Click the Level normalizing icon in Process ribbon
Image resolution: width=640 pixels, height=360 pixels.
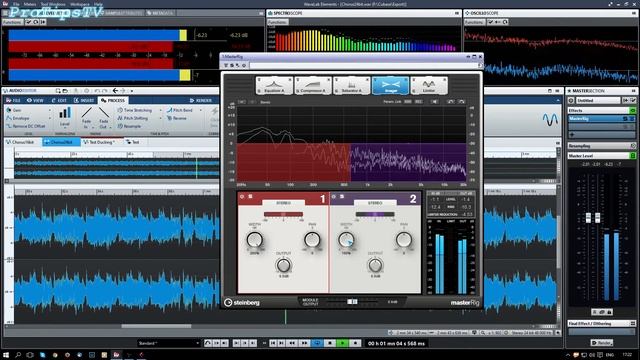tap(64, 113)
